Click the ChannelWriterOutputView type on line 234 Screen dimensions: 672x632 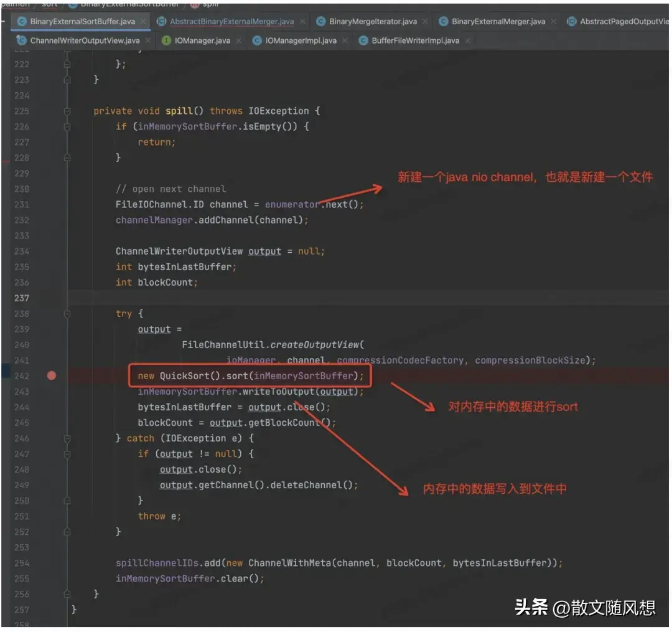(179, 252)
